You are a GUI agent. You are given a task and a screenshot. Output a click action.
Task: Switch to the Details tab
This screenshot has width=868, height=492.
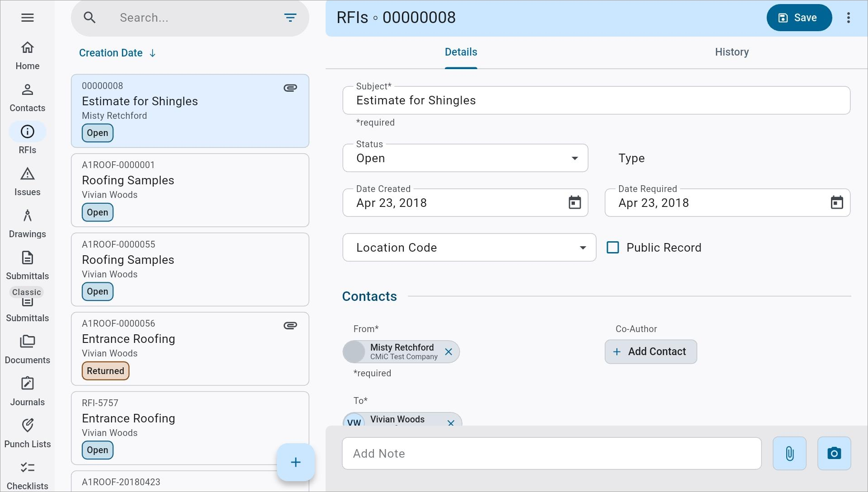[x=461, y=52]
